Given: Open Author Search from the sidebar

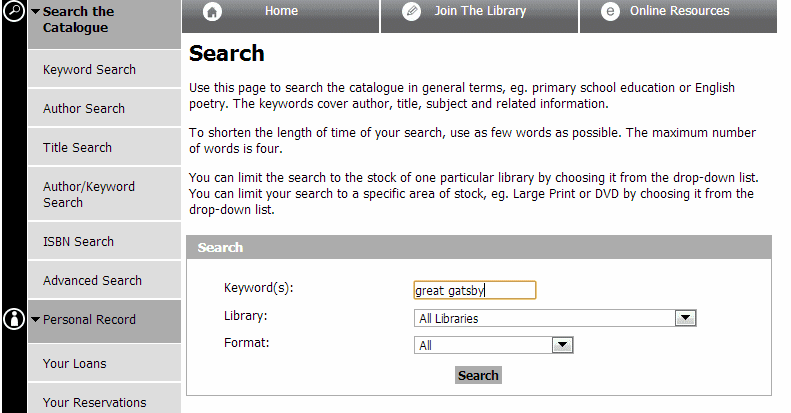Looking at the screenshot, I should click(84, 109).
